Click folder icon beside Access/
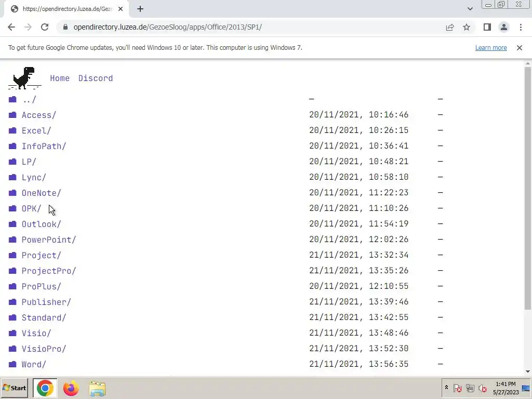The height and width of the screenshot is (399, 532). [12, 115]
